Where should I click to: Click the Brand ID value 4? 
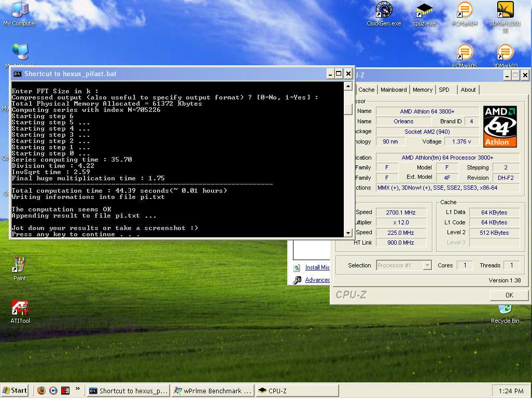click(x=471, y=121)
